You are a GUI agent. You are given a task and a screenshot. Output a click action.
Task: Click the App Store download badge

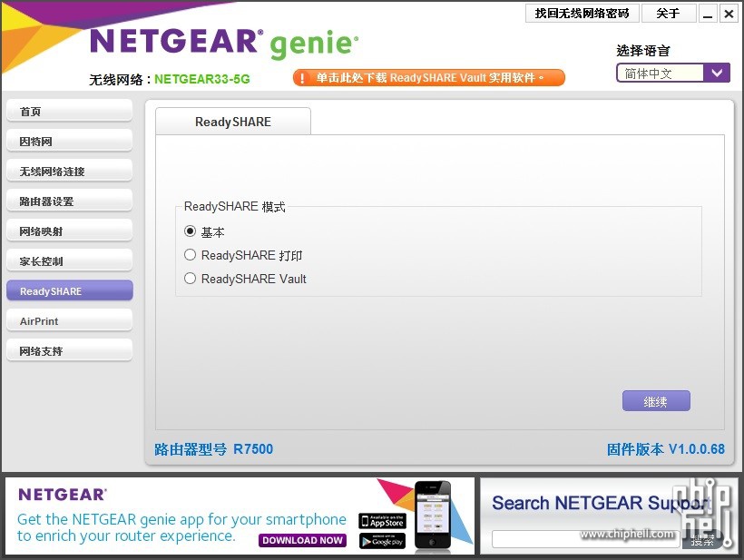click(x=383, y=521)
